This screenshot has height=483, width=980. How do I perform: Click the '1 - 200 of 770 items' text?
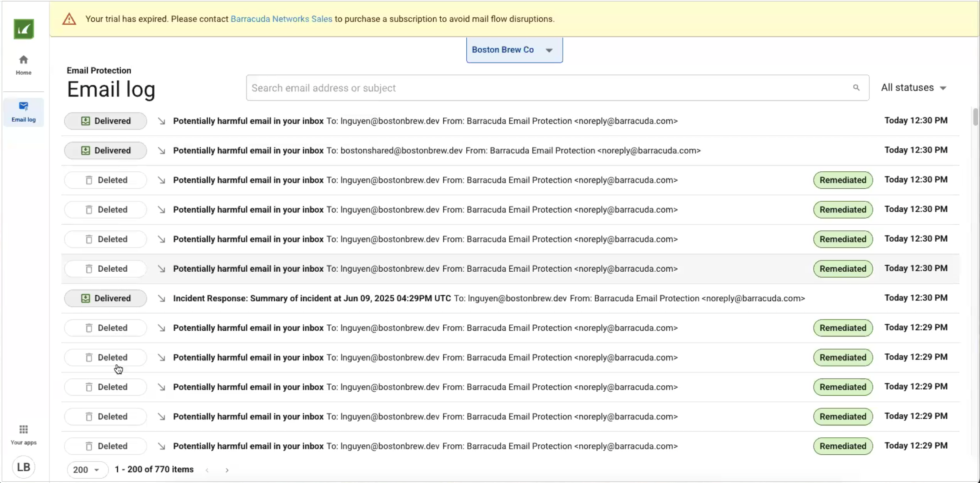tap(154, 470)
